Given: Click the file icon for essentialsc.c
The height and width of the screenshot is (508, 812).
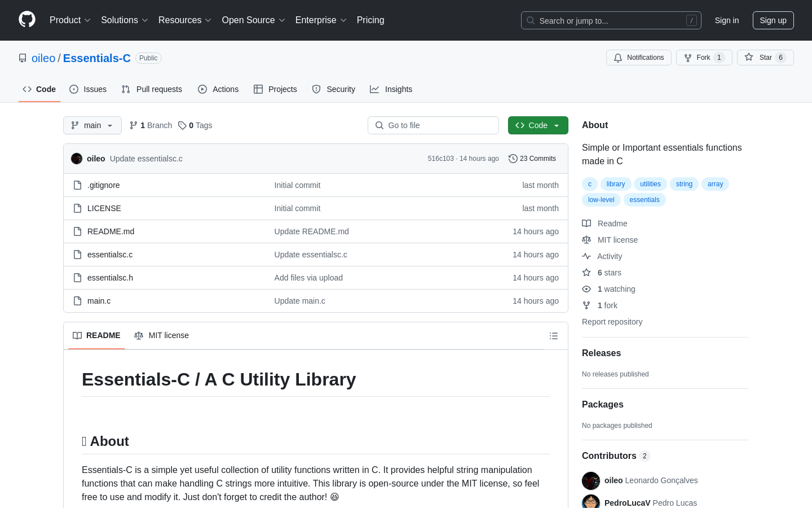Looking at the screenshot, I should point(78,255).
